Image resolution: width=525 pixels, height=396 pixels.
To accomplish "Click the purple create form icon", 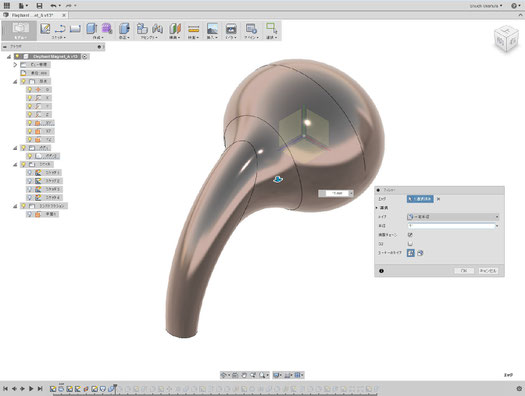I will [x=107, y=28].
